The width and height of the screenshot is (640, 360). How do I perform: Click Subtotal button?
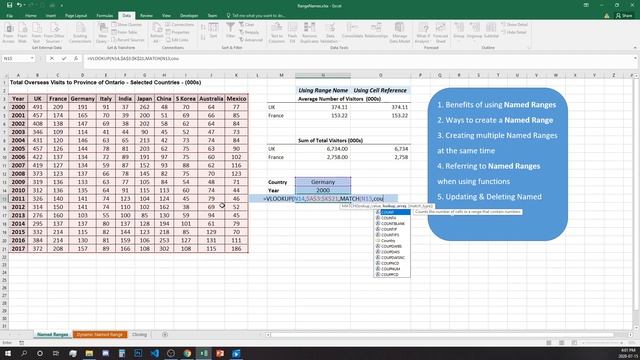pyautogui.click(x=491, y=31)
